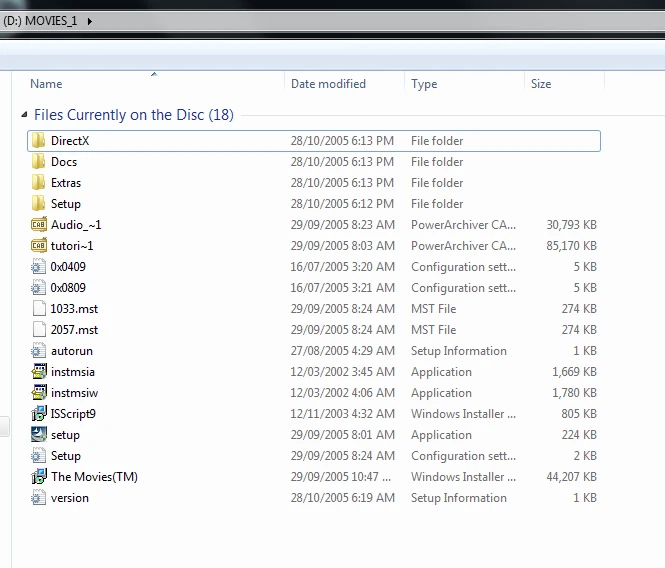The width and height of the screenshot is (665, 568).
Task: Click the Extras folder icon
Action: click(x=39, y=183)
